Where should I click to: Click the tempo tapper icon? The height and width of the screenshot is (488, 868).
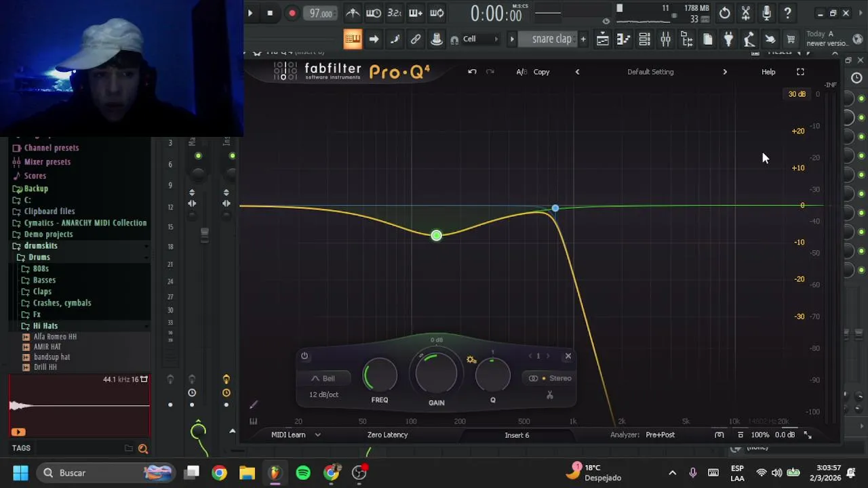coord(749,39)
